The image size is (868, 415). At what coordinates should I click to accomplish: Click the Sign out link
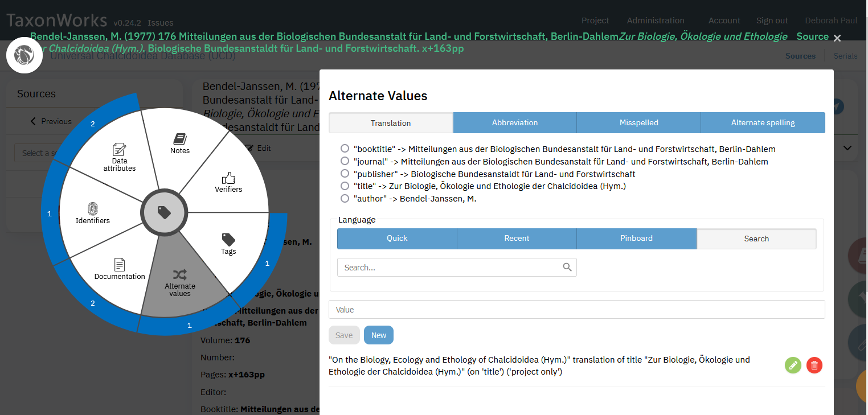[772, 20]
